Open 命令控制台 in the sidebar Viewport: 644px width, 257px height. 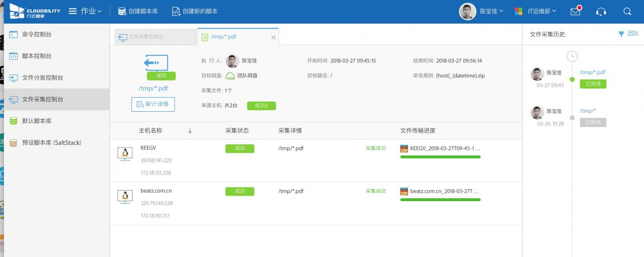click(x=37, y=35)
